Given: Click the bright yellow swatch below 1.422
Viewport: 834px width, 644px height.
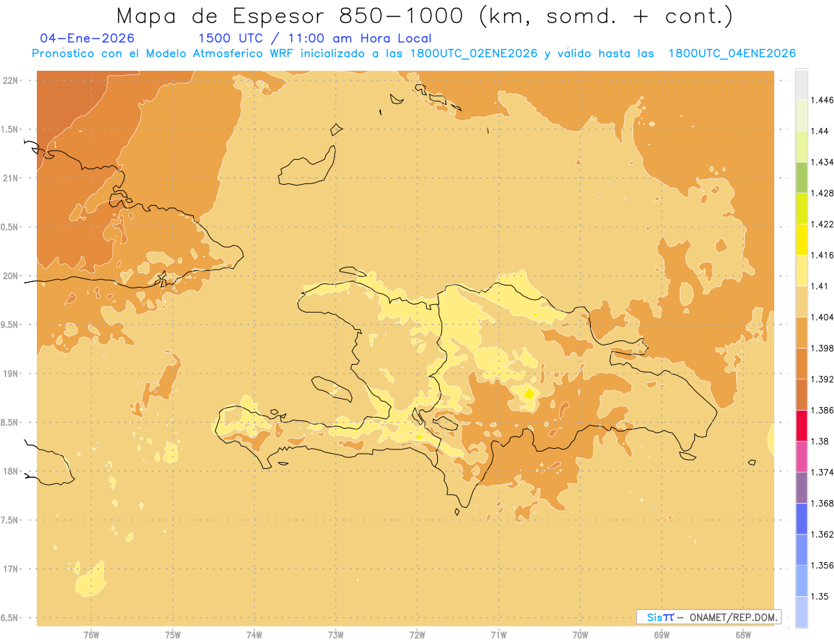Looking at the screenshot, I should (x=801, y=240).
